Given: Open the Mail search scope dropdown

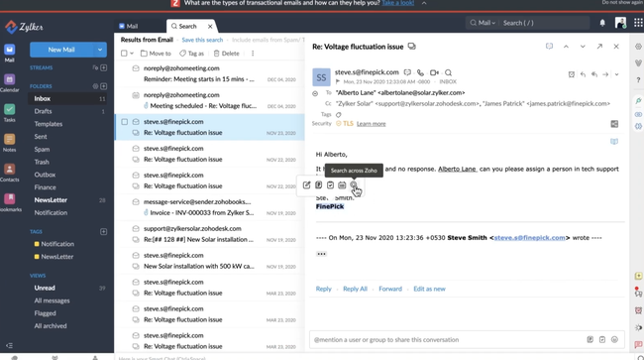Looking at the screenshot, I should click(x=483, y=23).
